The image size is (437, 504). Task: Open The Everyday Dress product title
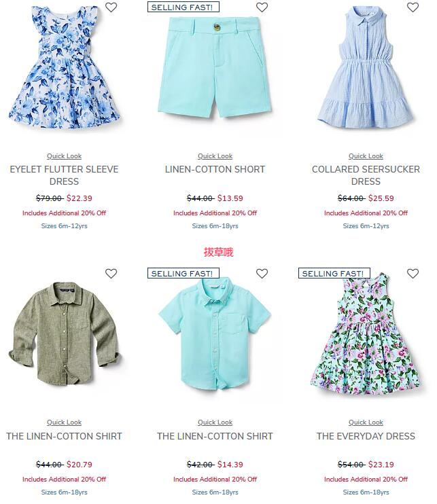click(x=366, y=436)
